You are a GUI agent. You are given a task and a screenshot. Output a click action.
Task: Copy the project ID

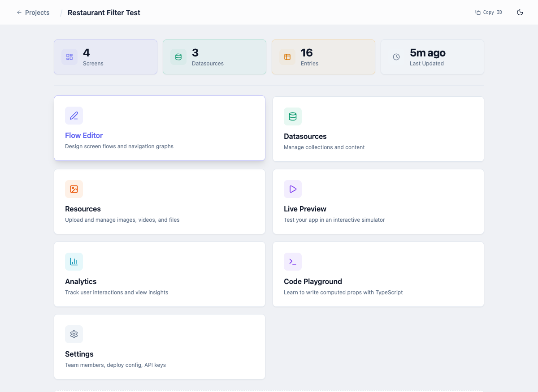489,12
